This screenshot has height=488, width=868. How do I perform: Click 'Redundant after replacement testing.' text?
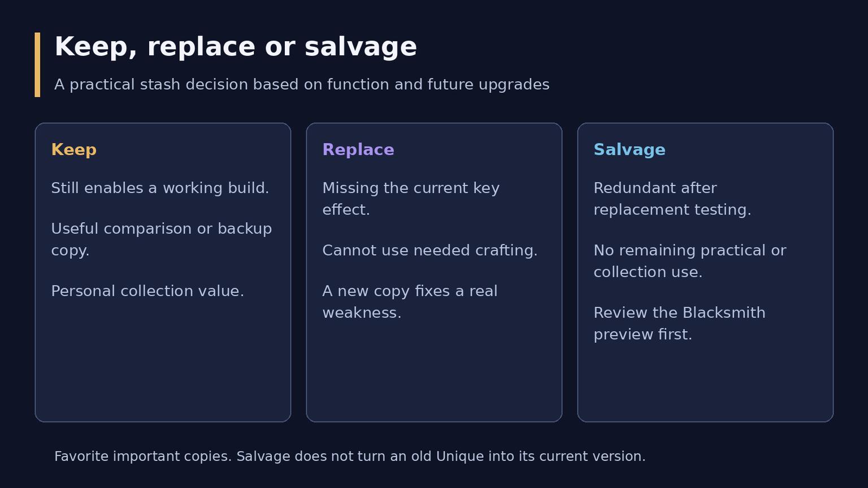pos(672,199)
